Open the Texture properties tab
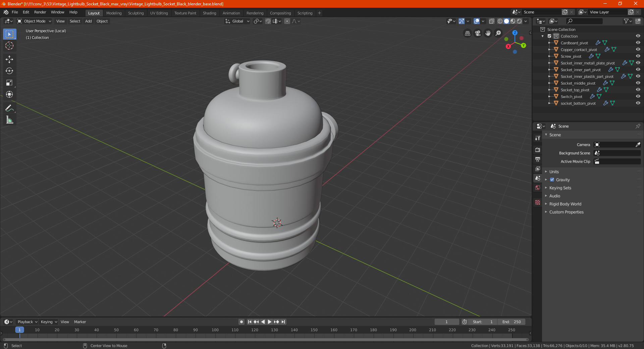 (x=538, y=202)
